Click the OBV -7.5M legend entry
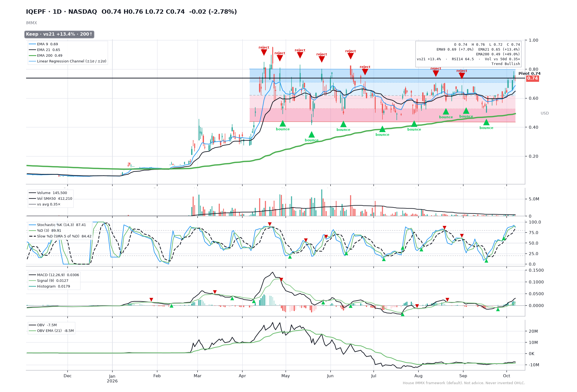This screenshot has width=577, height=392. pyautogui.click(x=43, y=325)
